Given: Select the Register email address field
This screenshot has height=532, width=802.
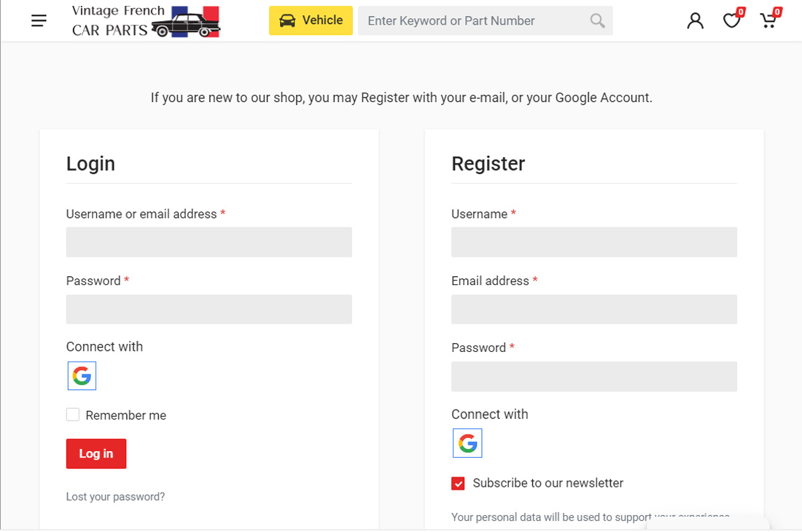Looking at the screenshot, I should 593,309.
